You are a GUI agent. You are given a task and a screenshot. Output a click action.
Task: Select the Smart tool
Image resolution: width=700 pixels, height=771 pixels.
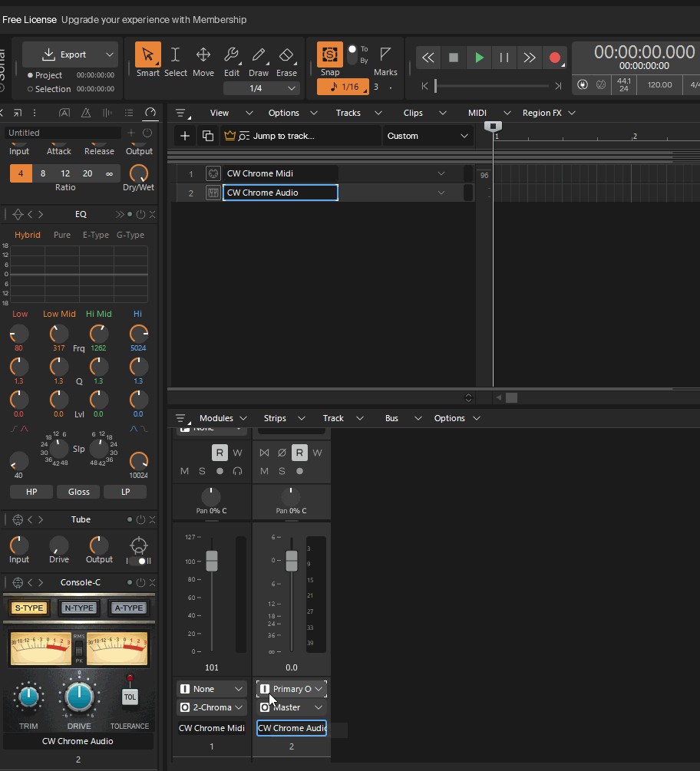pyautogui.click(x=147, y=60)
